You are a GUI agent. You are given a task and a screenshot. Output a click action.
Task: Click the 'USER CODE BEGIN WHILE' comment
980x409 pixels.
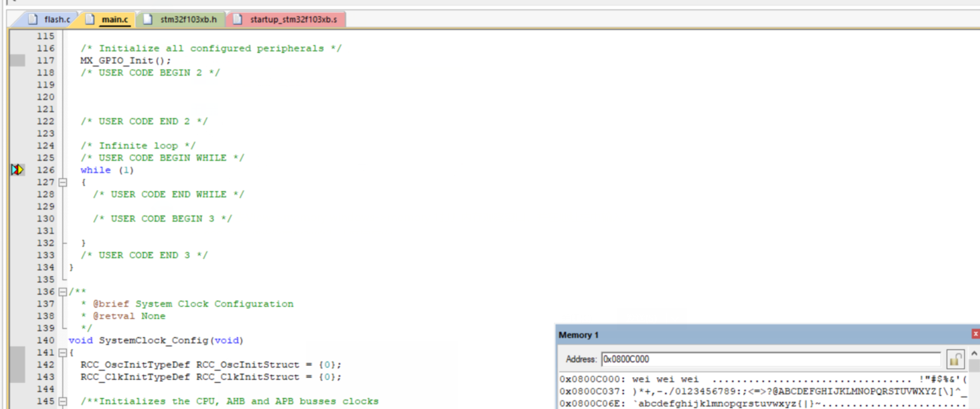pyautogui.click(x=162, y=158)
